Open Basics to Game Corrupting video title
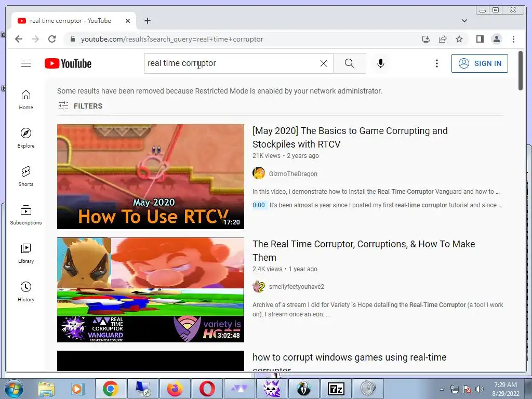Image resolution: width=532 pixels, height=399 pixels. [350, 137]
